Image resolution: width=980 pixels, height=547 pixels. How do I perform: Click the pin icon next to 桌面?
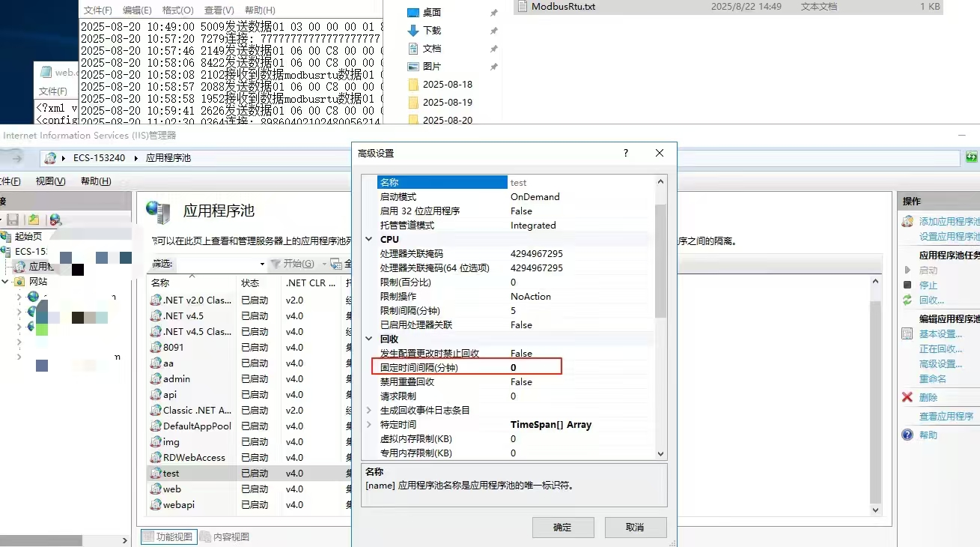click(493, 13)
